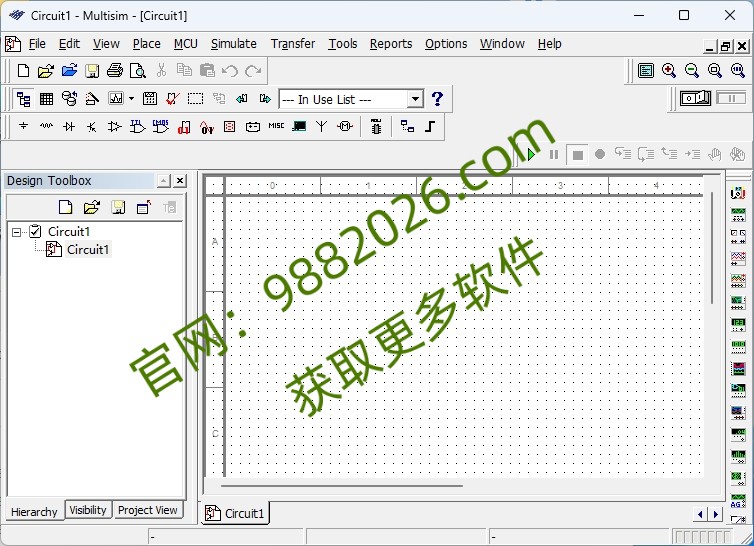Screen dimensions: 754x546
Task: Select the Circuit1 sheet tab
Action: click(x=235, y=513)
